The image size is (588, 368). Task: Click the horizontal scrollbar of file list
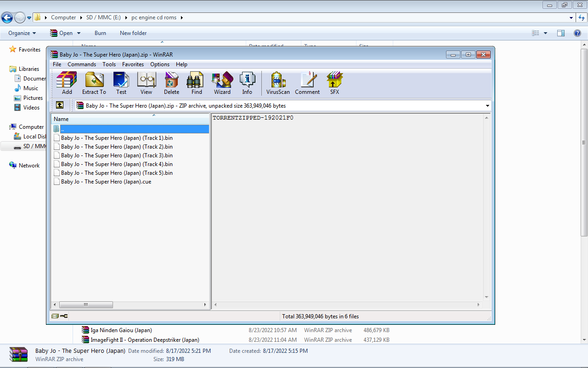coord(130,305)
